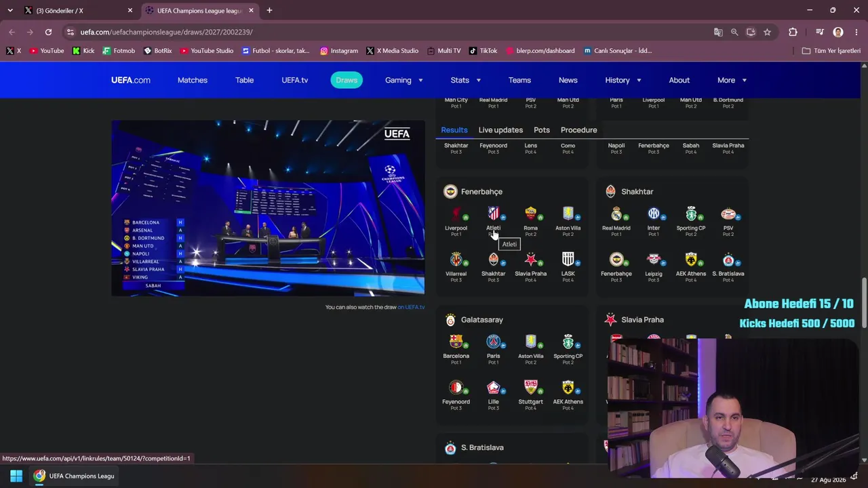This screenshot has width=868, height=488.
Task: Switch to the Results tab
Action: tap(454, 130)
